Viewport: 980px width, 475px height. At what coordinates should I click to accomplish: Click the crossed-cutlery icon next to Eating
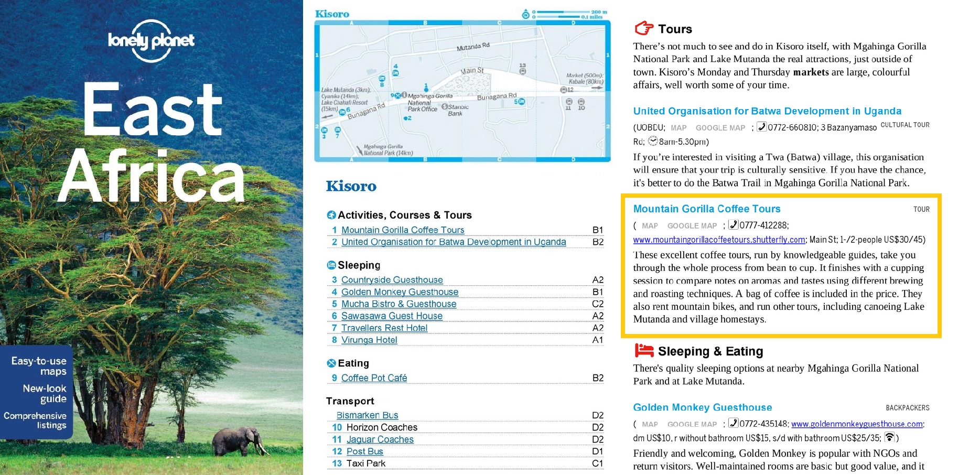[x=331, y=363]
